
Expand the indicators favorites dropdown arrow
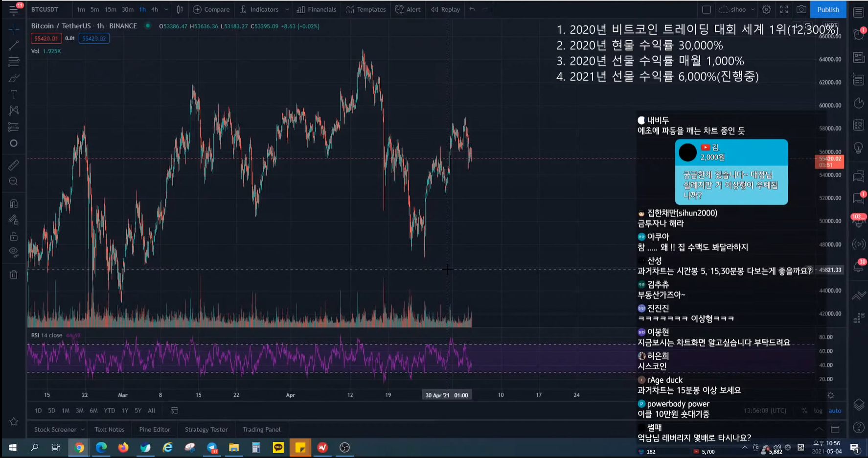[287, 9]
